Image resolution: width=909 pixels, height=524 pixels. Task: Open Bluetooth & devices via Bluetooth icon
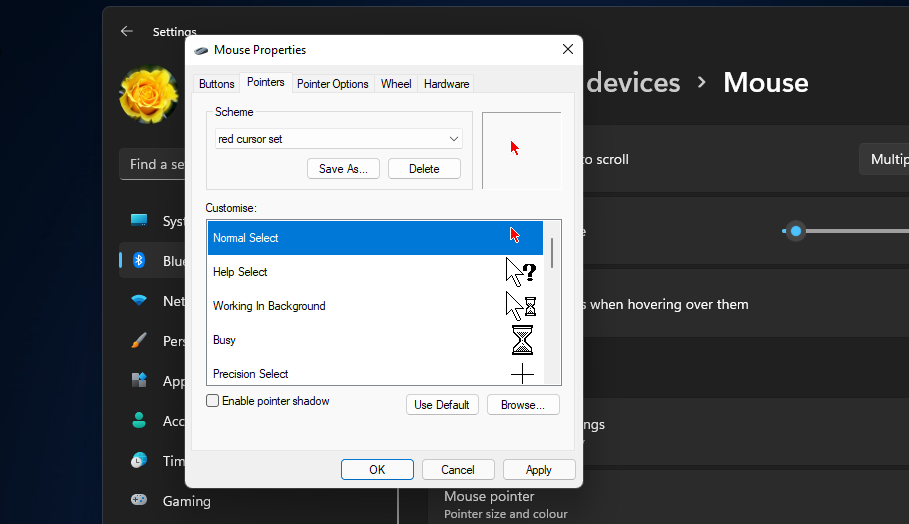tap(139, 260)
